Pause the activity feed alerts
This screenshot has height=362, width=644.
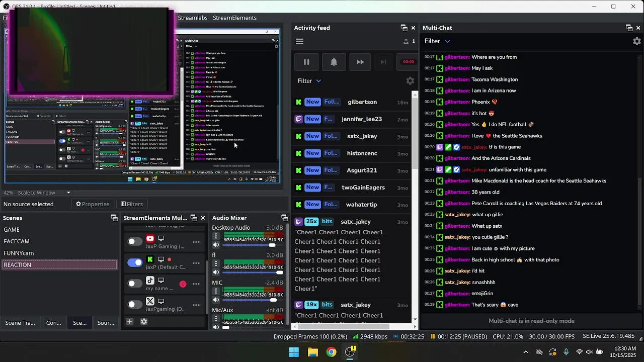(x=306, y=62)
